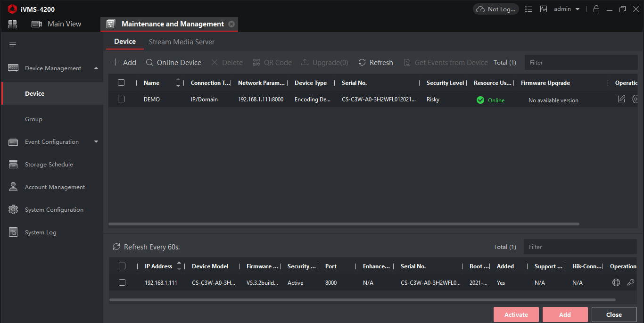Switch to Stream Media Server tab
Viewport: 644px width, 323px height.
coord(182,42)
